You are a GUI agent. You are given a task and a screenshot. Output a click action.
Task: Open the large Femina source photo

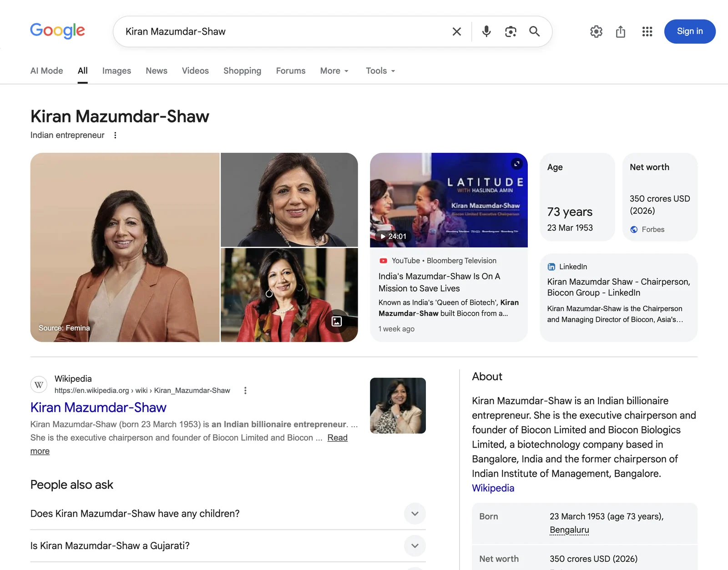125,247
